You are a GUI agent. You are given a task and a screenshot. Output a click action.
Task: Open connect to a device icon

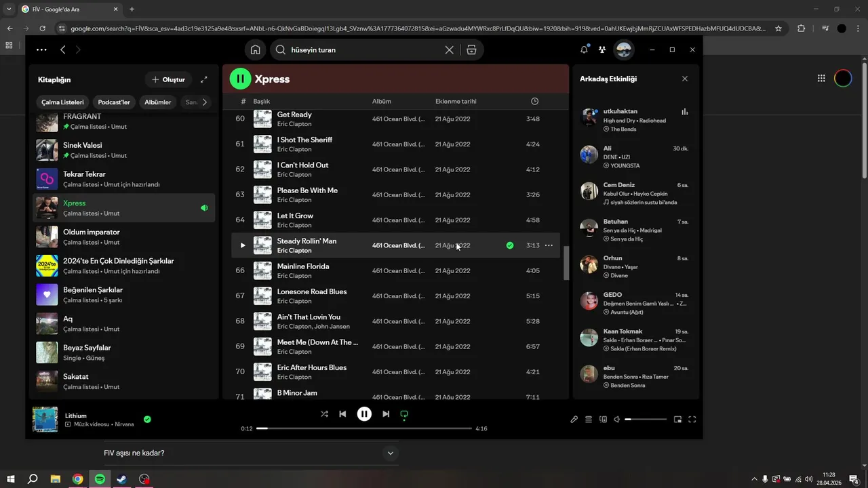[x=603, y=420]
